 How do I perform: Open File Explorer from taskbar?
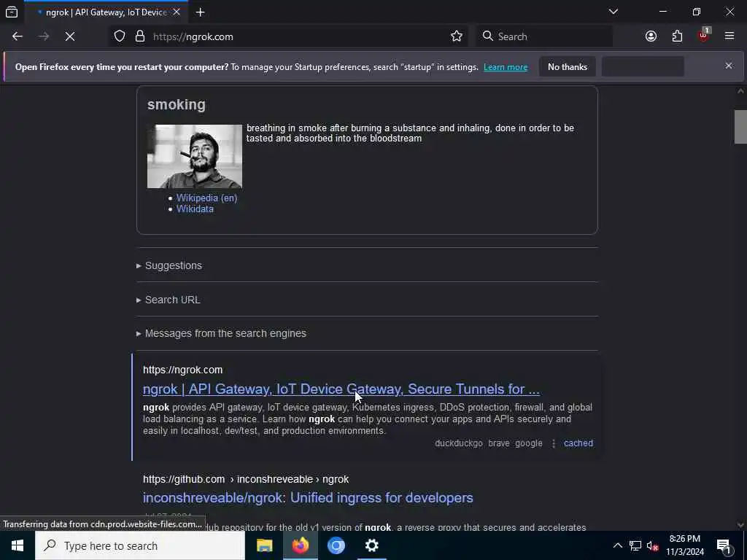pos(264,545)
